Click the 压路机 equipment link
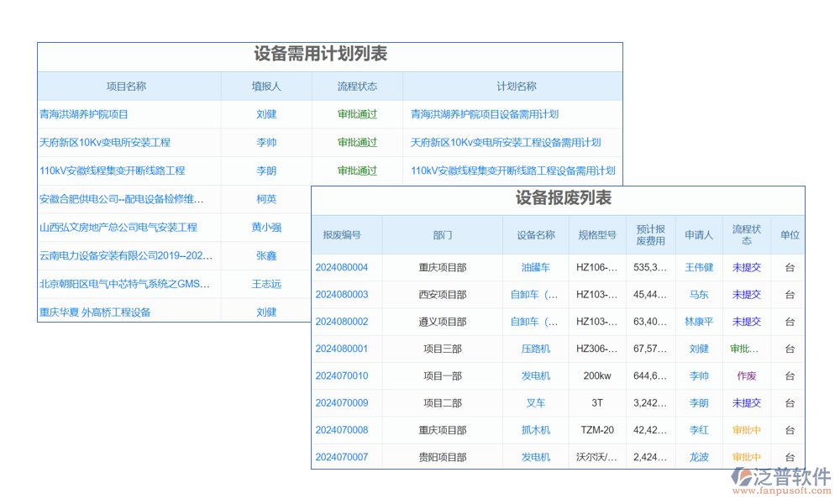The image size is (840, 504). click(535, 349)
